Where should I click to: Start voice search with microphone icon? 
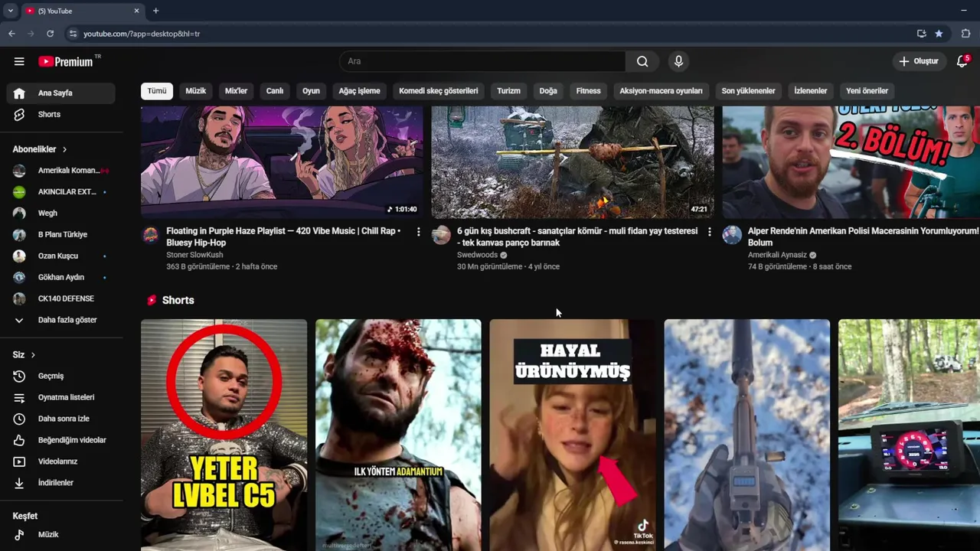[678, 61]
